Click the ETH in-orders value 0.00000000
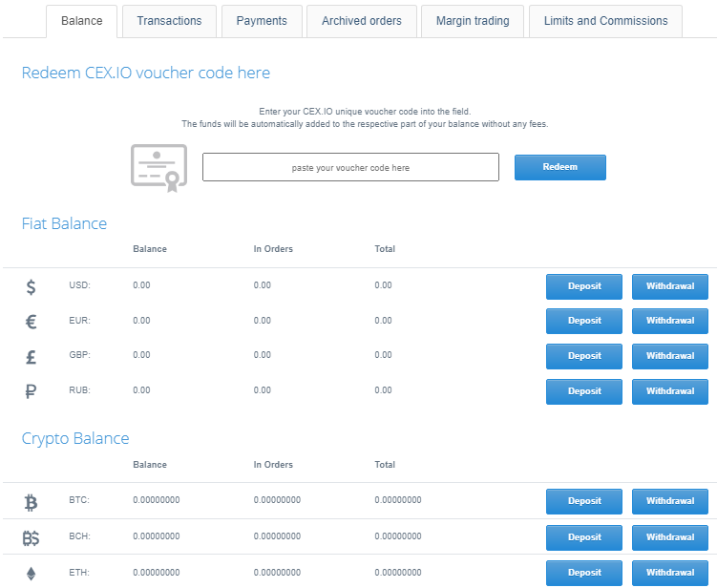Viewport: 717px width, 588px height. pyautogui.click(x=277, y=573)
